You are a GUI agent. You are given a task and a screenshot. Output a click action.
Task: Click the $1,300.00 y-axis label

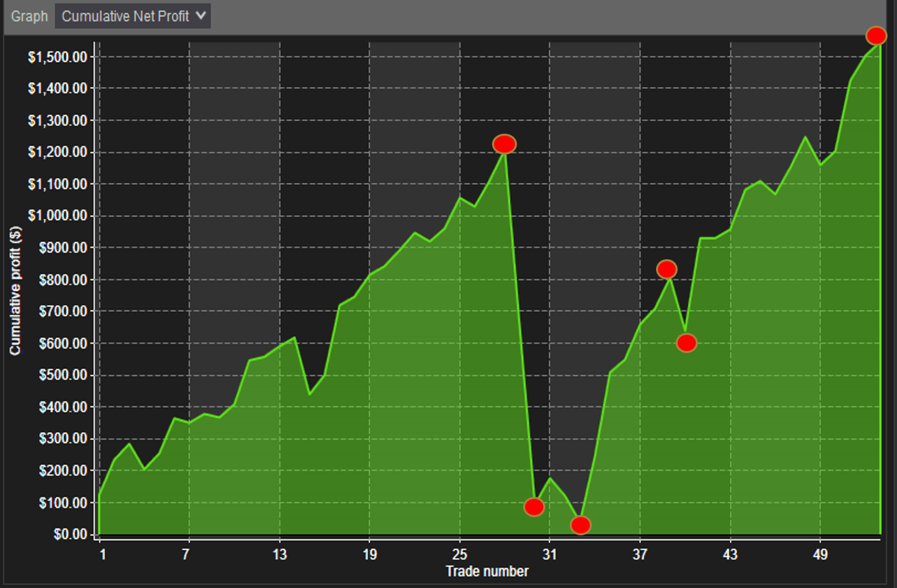[x=58, y=120]
